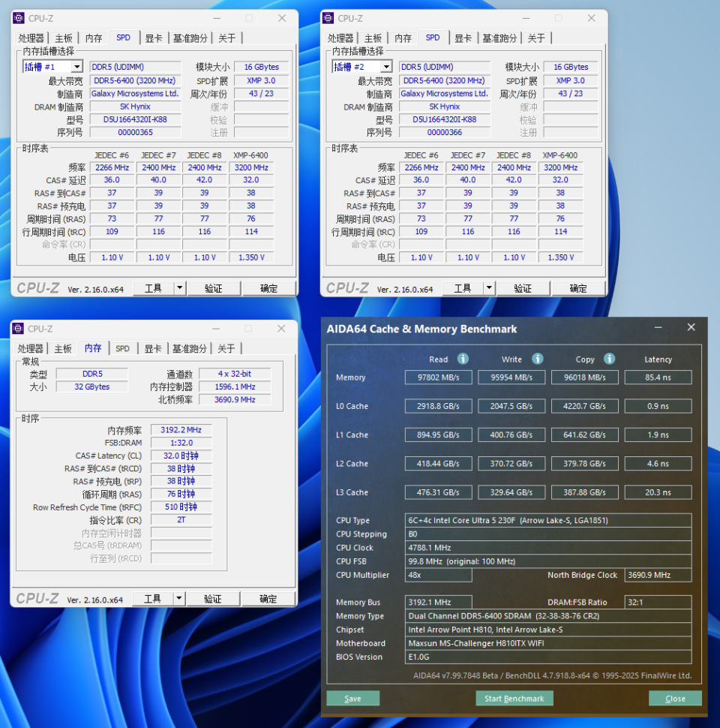Screen dimensions: 720x728
Task: Open 关于 tab in memory CPU-Z window
Action: (x=226, y=349)
